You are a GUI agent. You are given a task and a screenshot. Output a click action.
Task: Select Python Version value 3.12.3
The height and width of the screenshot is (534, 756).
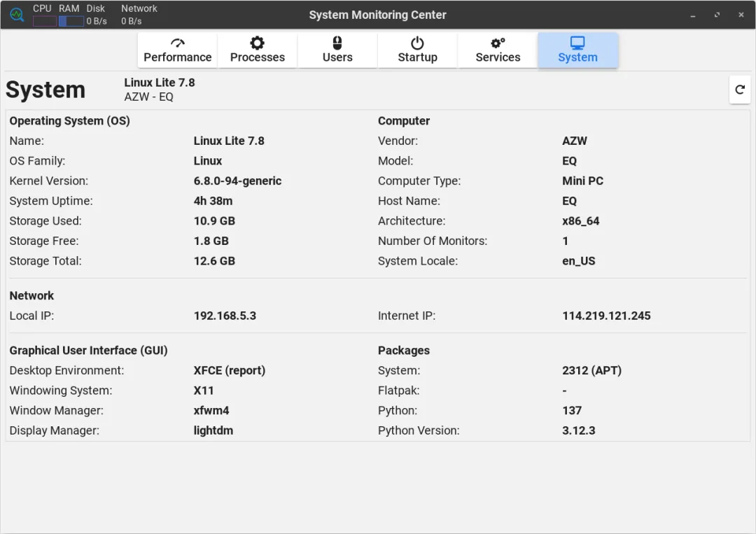click(579, 430)
